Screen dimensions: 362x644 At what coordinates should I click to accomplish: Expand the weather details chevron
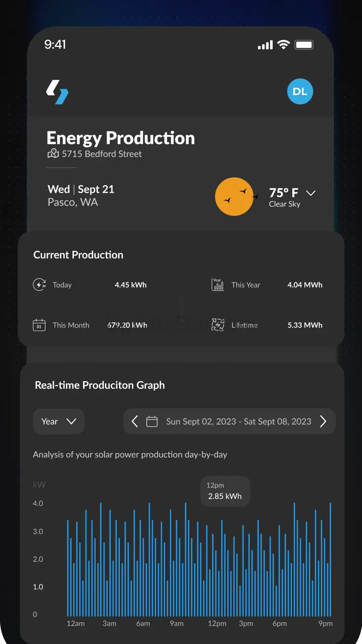pos(311,193)
